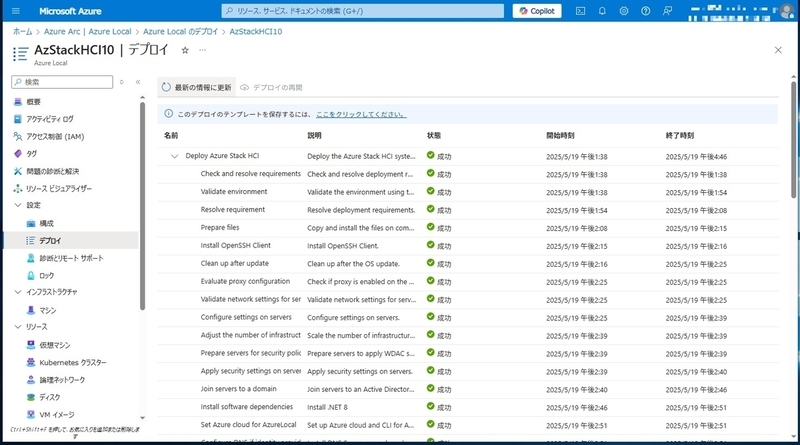The height and width of the screenshot is (445, 800).
Task: Select Check and resolve requirements step
Action: (251, 174)
